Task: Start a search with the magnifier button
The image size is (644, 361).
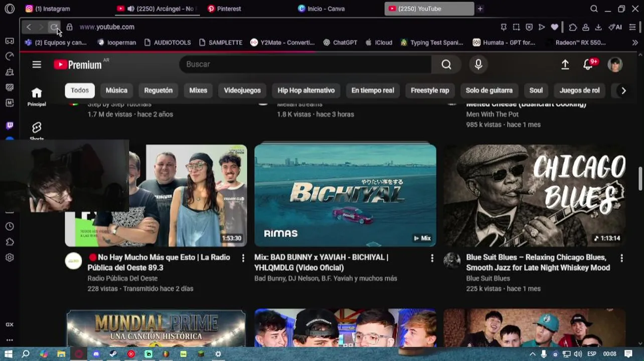Action: tap(446, 64)
